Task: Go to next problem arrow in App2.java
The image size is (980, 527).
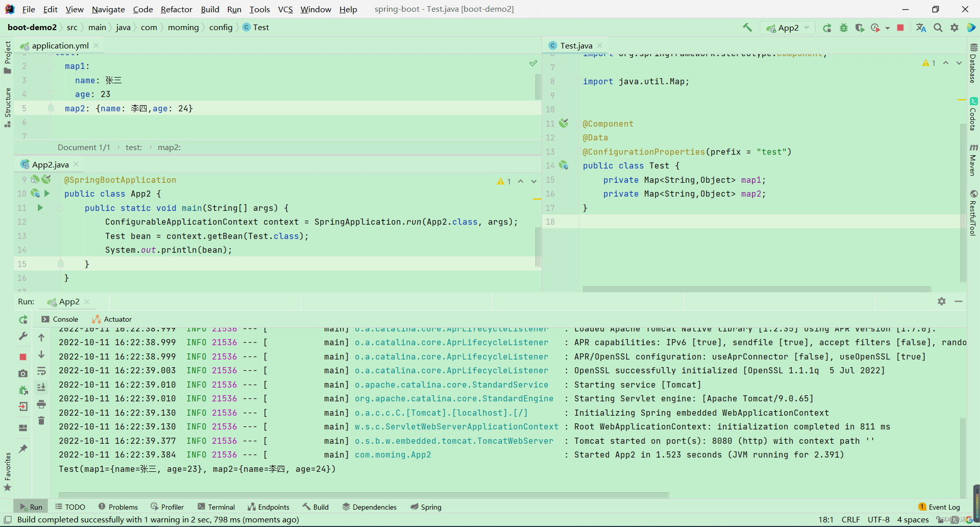Action: [534, 181]
